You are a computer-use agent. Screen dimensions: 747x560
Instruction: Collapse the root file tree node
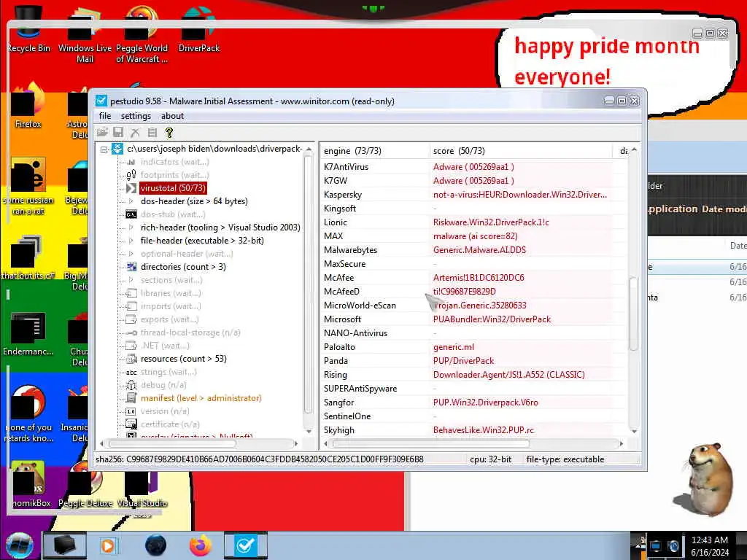(104, 149)
